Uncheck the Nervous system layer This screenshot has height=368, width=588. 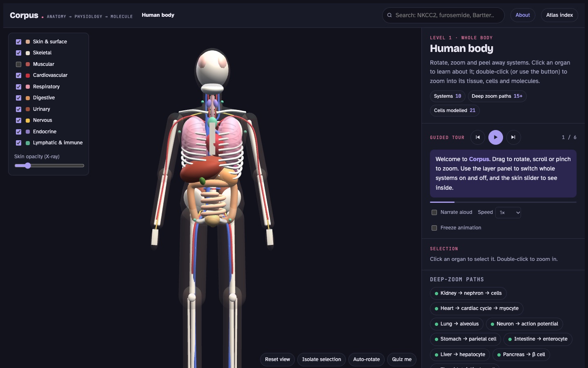point(18,120)
